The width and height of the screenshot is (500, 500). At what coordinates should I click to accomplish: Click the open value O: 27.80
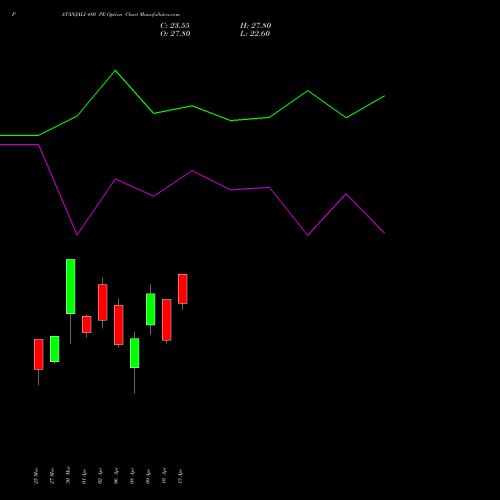point(175,34)
